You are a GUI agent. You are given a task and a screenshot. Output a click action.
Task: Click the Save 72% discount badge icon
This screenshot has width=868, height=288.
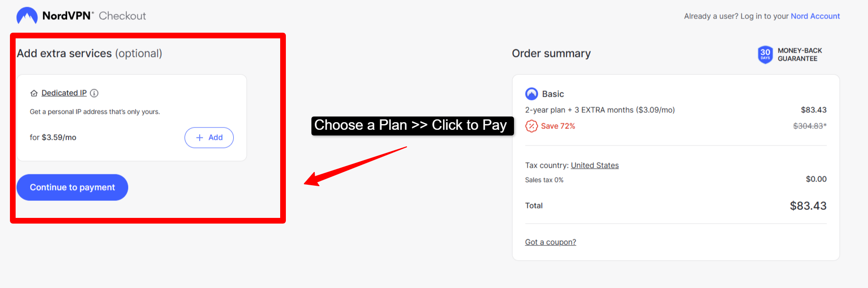point(531,126)
